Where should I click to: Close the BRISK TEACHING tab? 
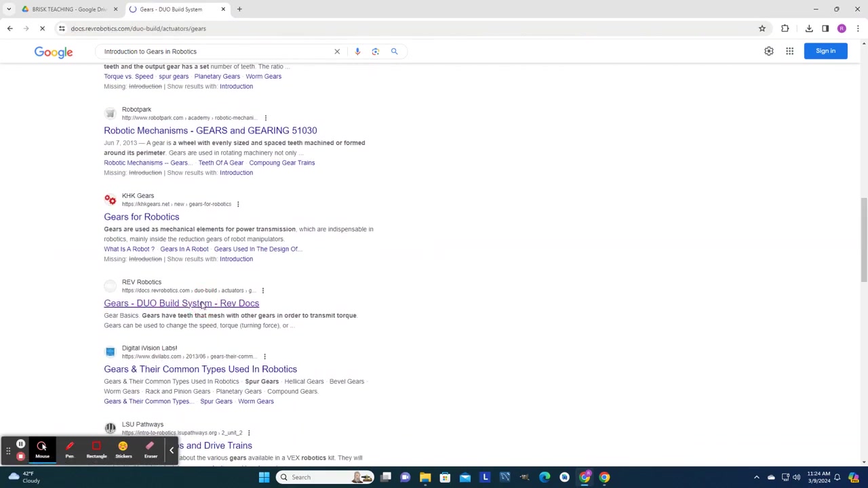115,9
